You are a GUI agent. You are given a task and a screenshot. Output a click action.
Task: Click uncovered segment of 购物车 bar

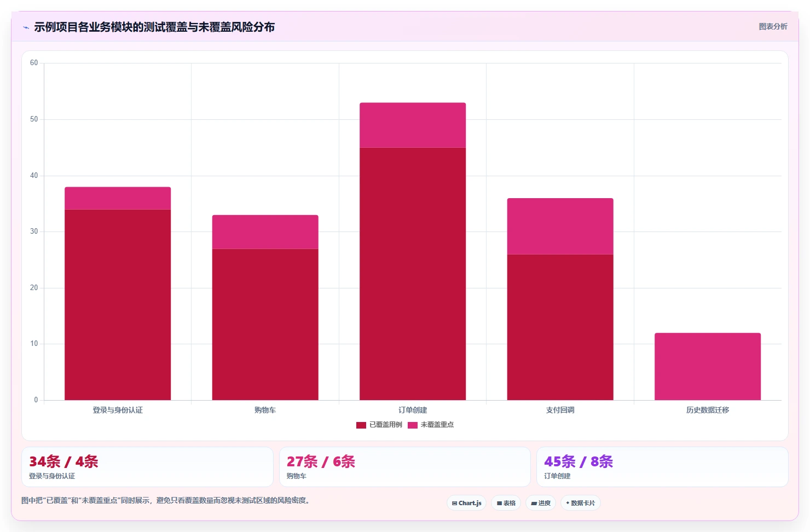tap(265, 232)
